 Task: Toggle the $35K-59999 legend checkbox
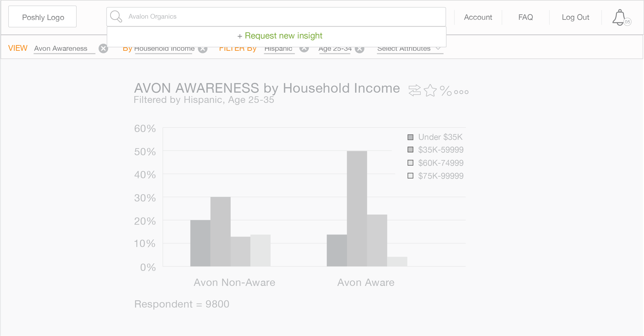(x=410, y=150)
